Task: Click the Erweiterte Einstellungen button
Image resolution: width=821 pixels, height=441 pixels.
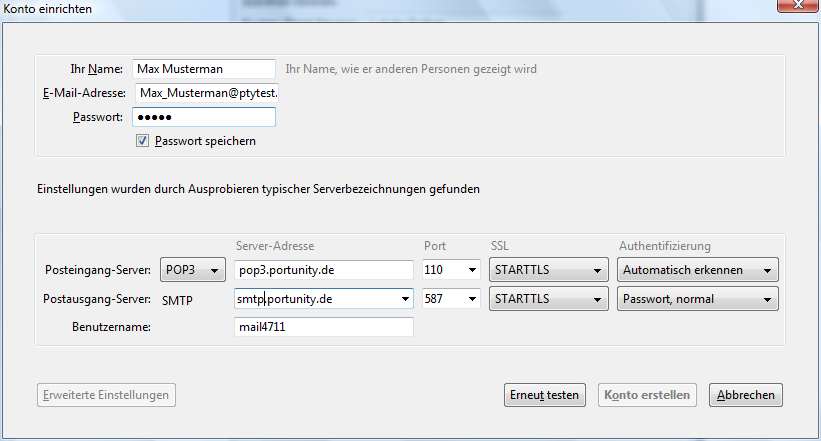Action: 107,395
